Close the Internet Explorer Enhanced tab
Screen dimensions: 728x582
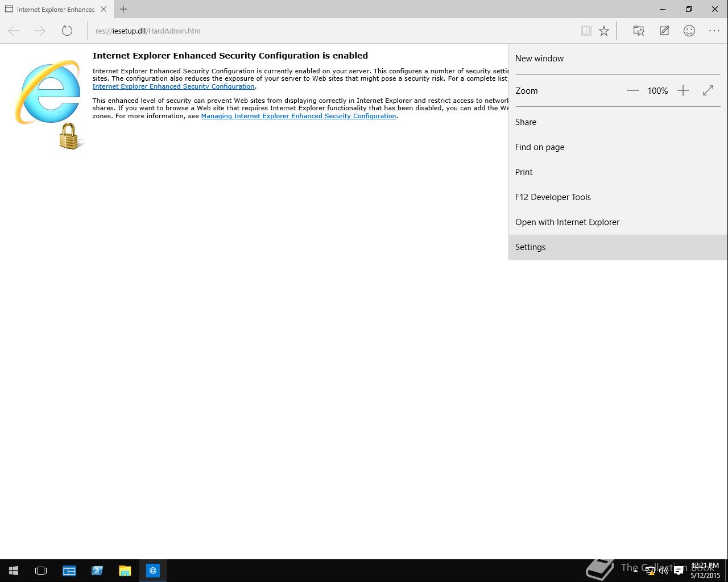pyautogui.click(x=104, y=9)
